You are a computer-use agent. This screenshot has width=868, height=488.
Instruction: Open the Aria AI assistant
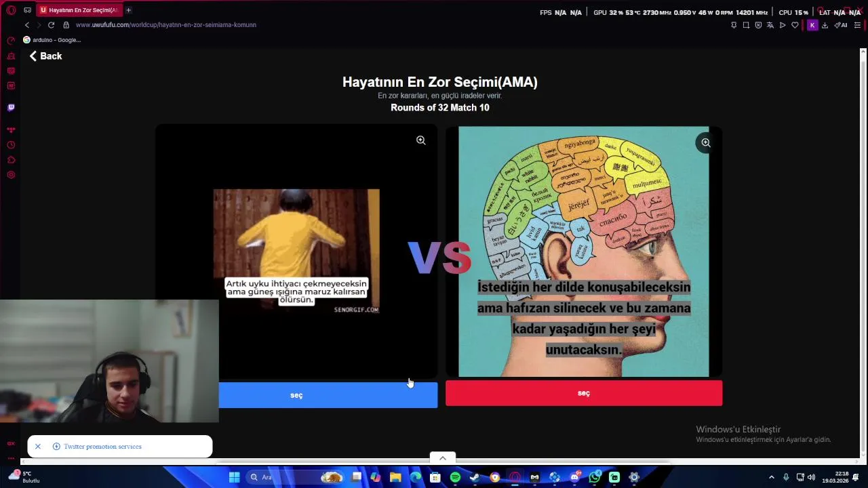841,25
